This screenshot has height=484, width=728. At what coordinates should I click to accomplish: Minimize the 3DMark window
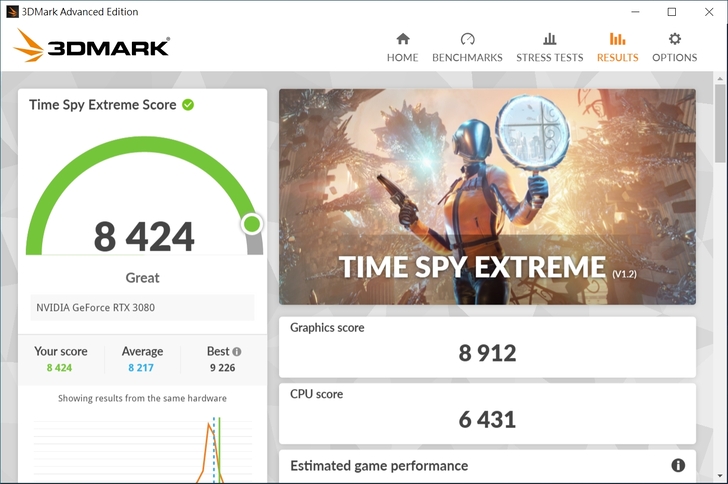(635, 12)
